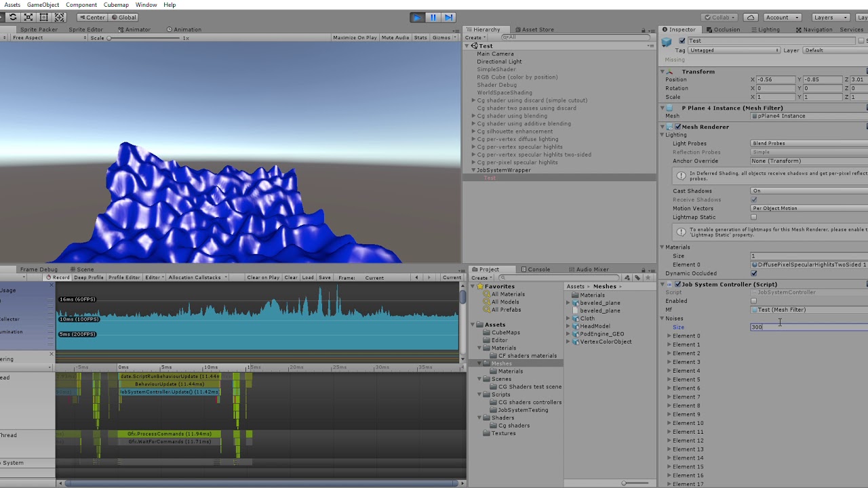Enable the Lightmap Static checkbox
This screenshot has width=868, height=488.
(x=753, y=217)
